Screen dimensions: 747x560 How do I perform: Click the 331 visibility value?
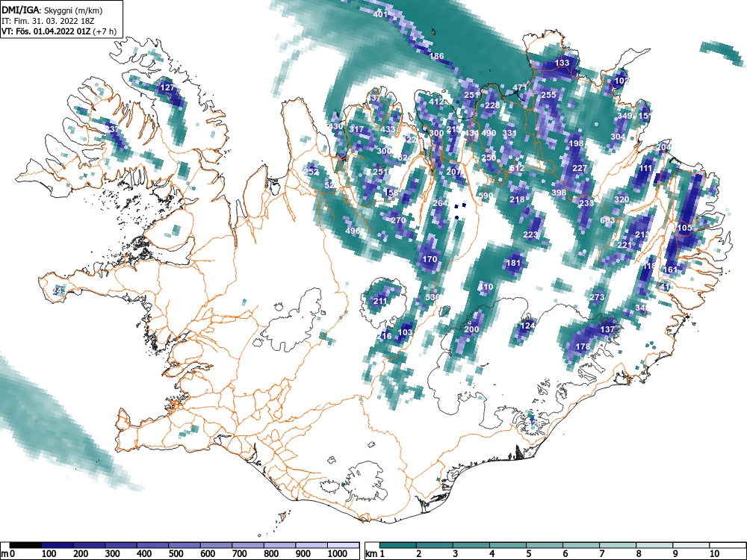(509, 134)
